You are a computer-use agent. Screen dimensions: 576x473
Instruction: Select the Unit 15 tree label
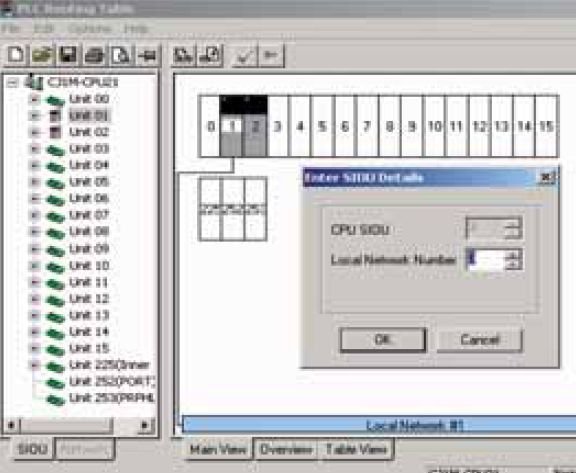(x=89, y=349)
